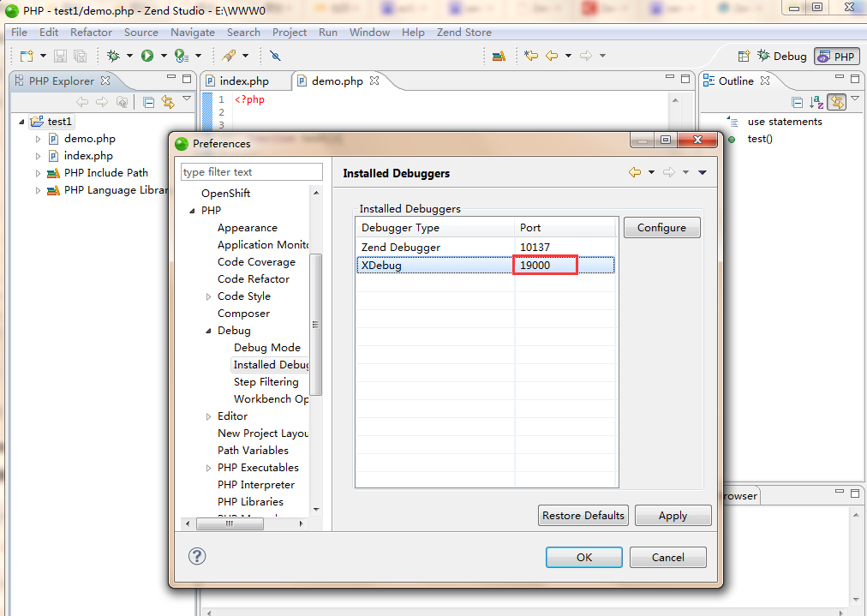Screen dimensions: 867x616
Task: Expand PHP Include Path node
Action: click(39, 174)
